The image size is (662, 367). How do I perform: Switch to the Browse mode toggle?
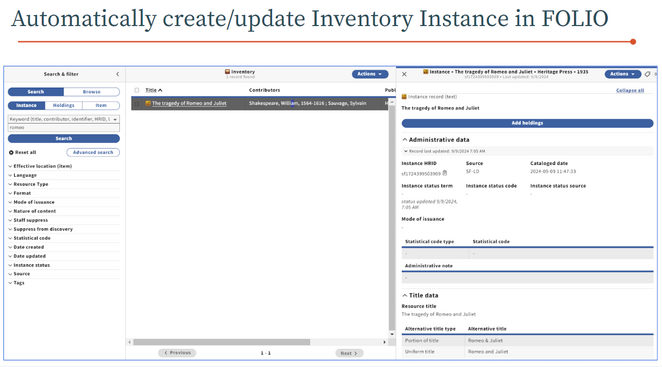pos(92,92)
